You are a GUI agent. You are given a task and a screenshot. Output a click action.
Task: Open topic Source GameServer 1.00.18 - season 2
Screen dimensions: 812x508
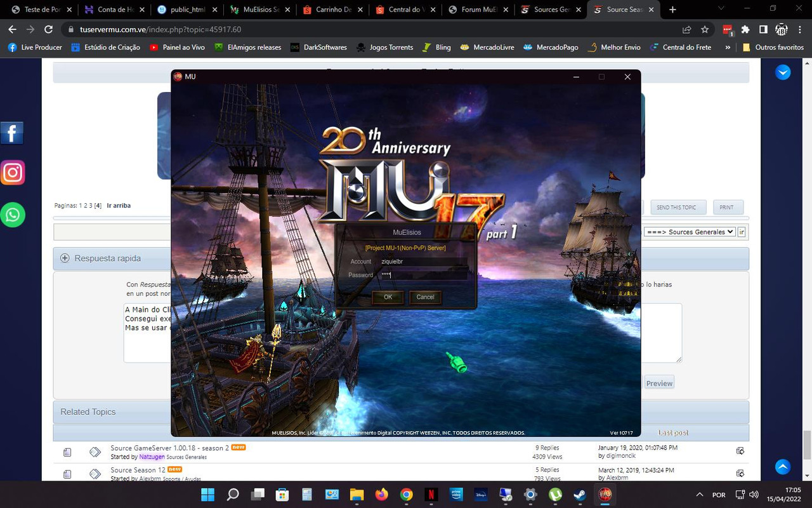click(169, 448)
